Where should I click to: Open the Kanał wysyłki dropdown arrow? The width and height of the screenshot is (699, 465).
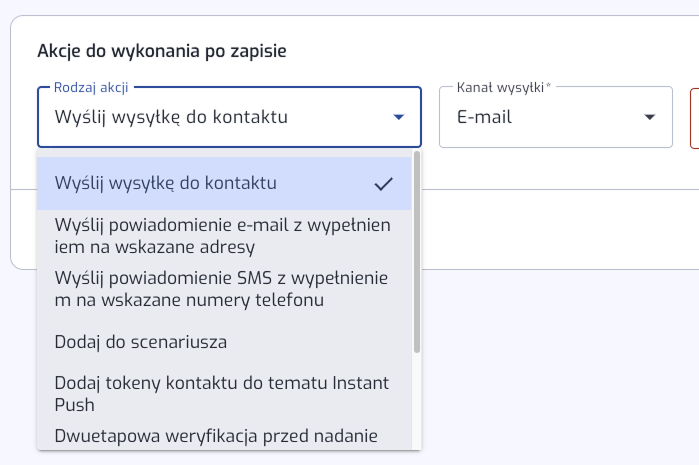coord(650,117)
